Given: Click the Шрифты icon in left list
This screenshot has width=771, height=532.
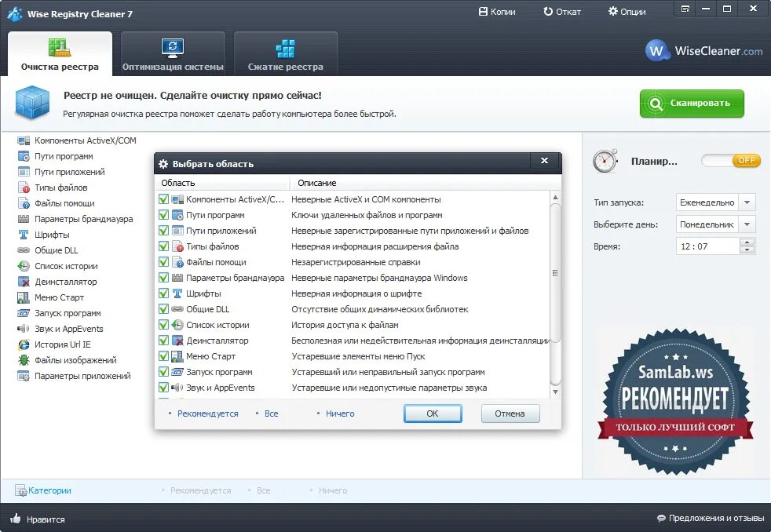Looking at the screenshot, I should pyautogui.click(x=24, y=235).
